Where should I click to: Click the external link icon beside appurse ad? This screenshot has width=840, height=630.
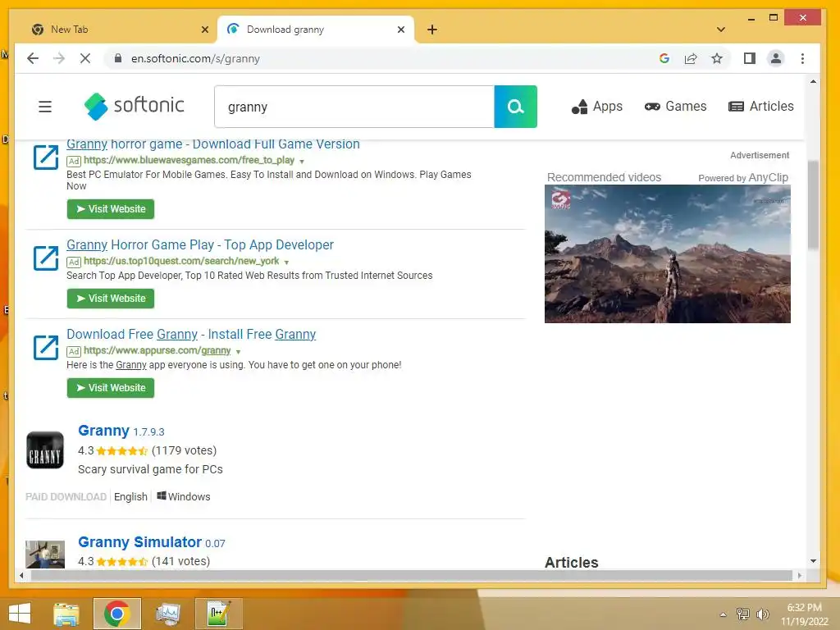[46, 347]
